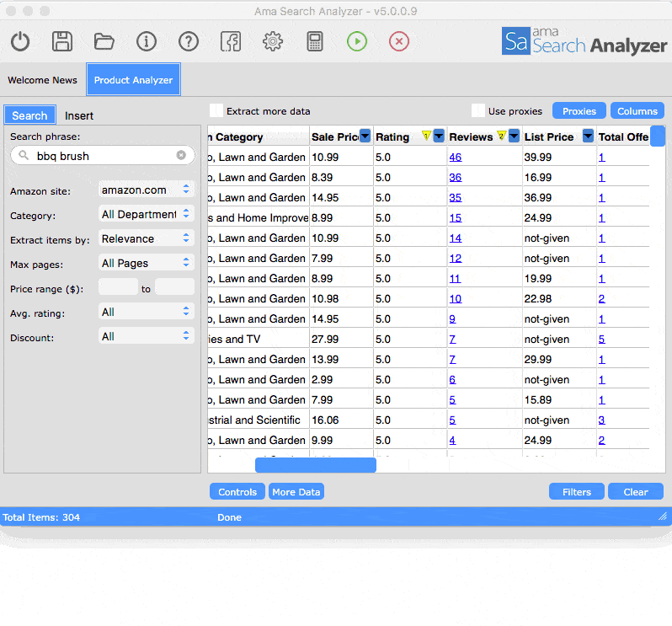Viewport: 672px width, 626px height.
Task: Switch to Insert sub-tab
Action: pos(79,115)
